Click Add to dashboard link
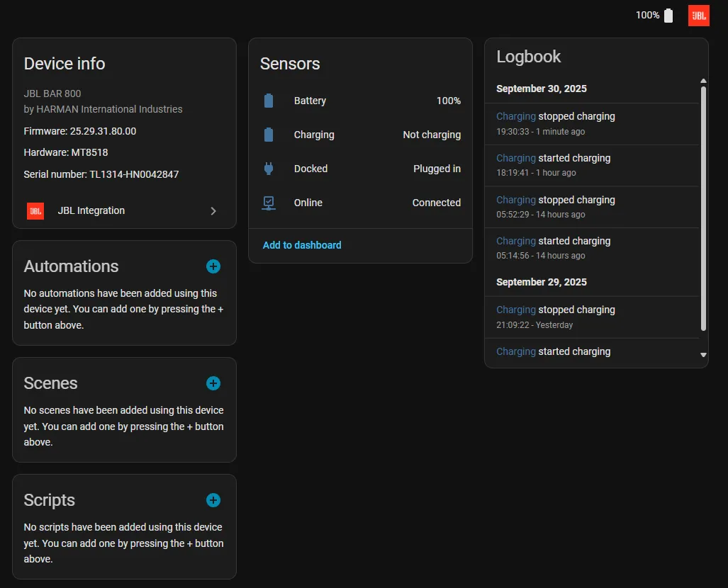Screen dimensions: 728x588 [302, 245]
